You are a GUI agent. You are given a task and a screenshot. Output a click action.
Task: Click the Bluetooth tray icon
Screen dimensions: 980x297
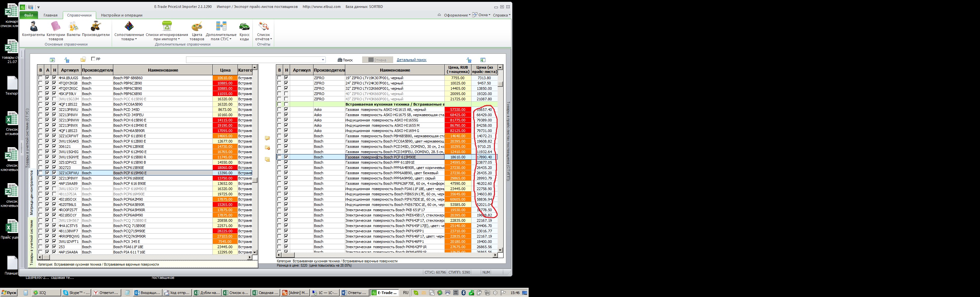(464, 293)
